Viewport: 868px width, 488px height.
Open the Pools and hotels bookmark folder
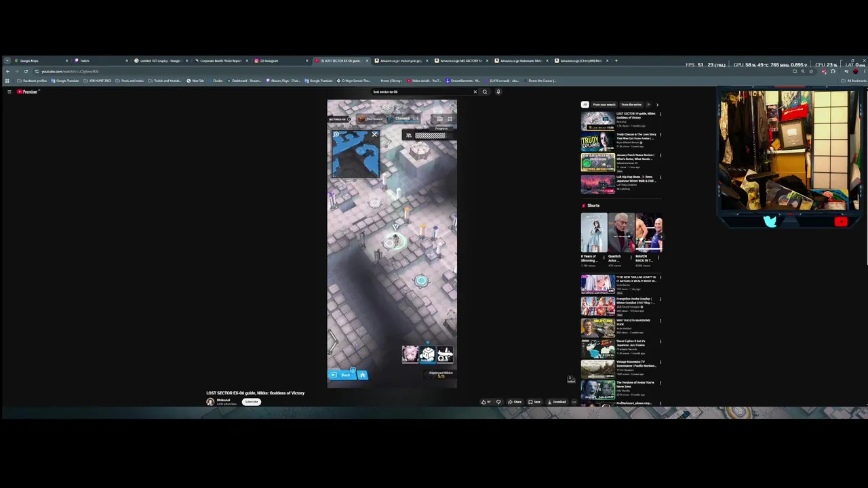click(x=130, y=81)
